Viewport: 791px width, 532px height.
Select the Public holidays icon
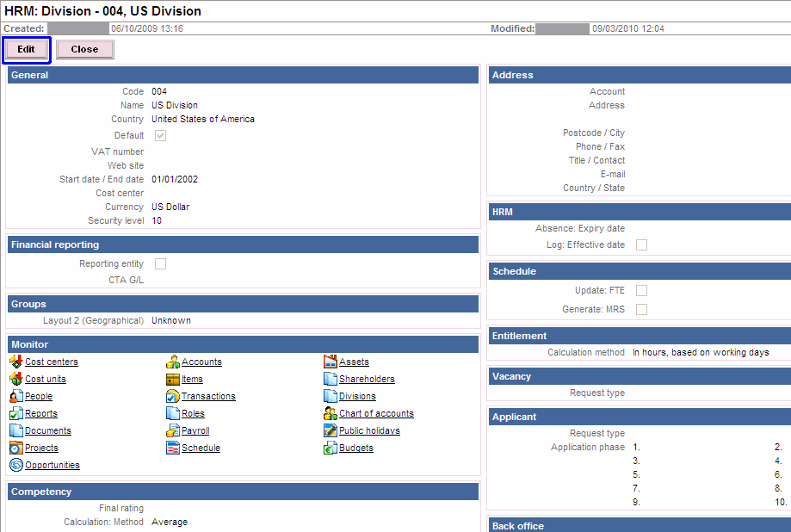coord(330,430)
